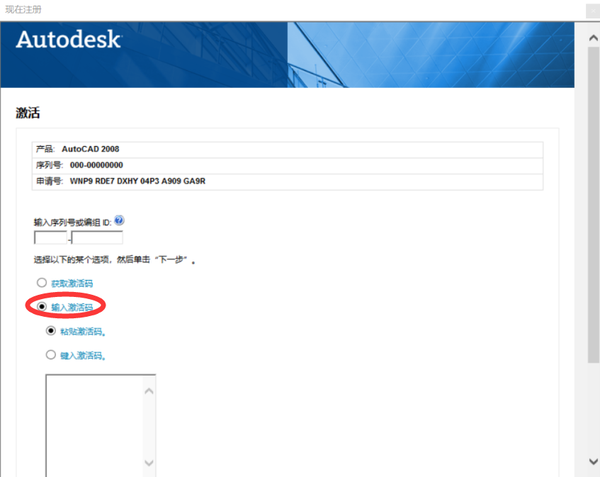
Task: Click the activation text area down arrow
Action: 149,463
